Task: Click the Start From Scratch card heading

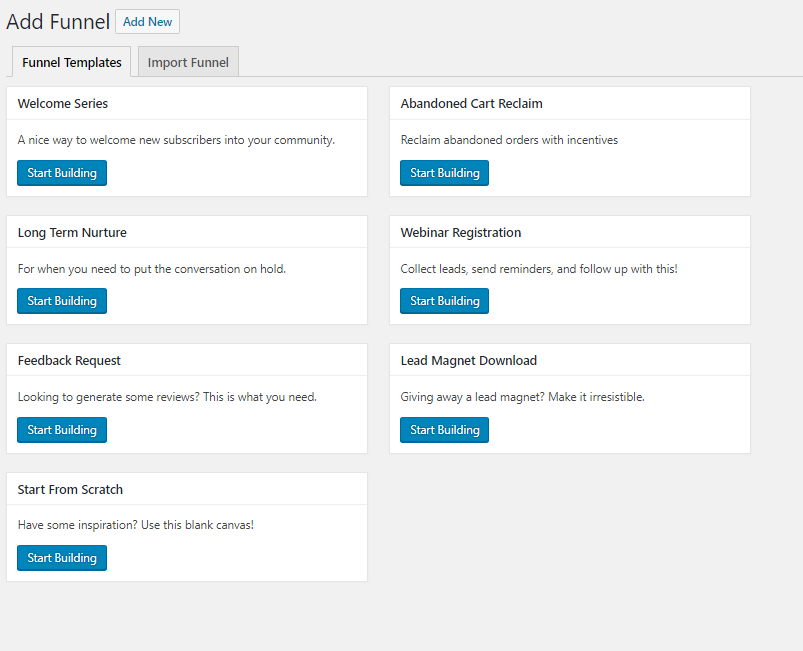Action: coord(70,489)
